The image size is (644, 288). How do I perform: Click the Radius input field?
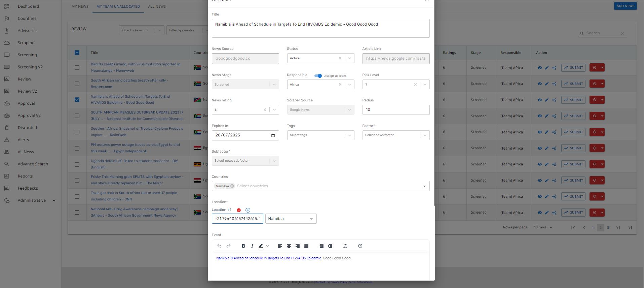coord(395,110)
